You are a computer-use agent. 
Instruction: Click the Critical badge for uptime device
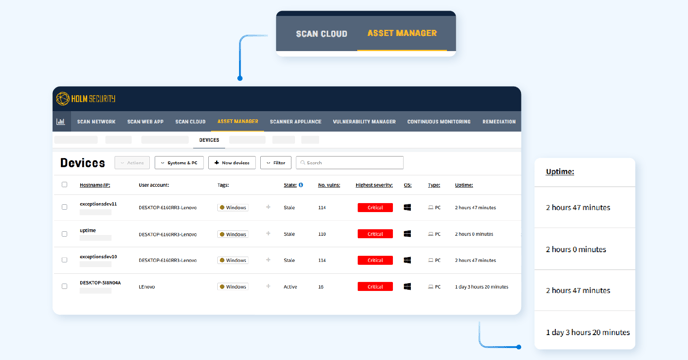coord(375,234)
